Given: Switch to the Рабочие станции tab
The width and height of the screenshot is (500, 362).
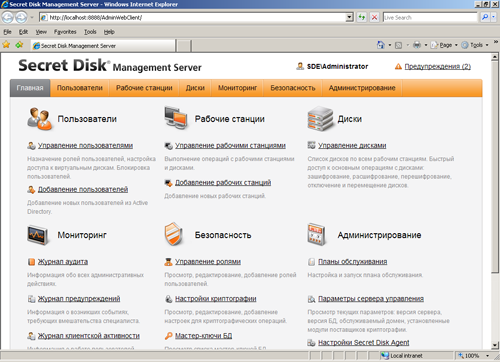Looking at the screenshot, I should coord(144,88).
